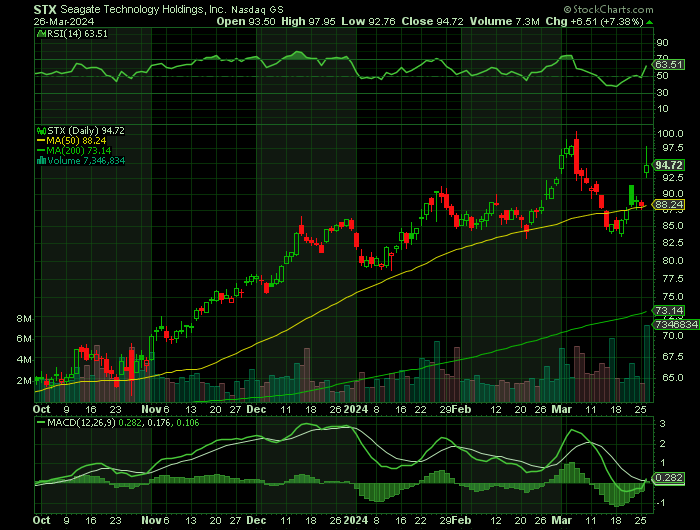Click the MACD histogram value 0.106

point(188,423)
